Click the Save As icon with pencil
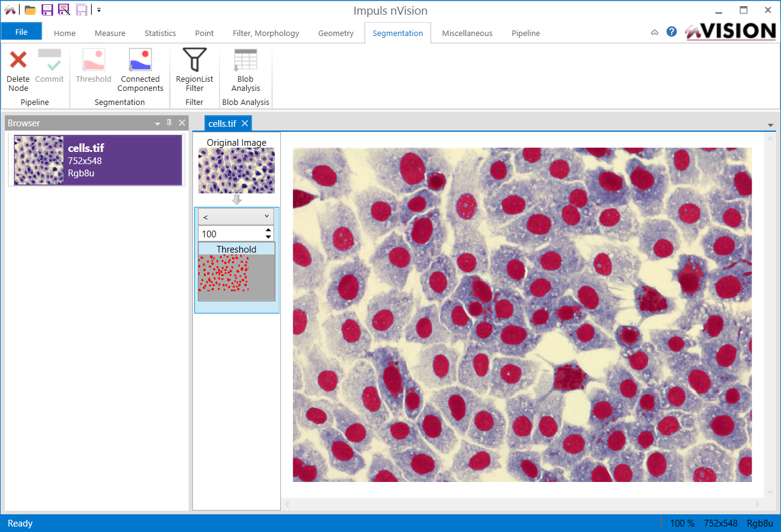Screen dimensions: 781x532 64,10
